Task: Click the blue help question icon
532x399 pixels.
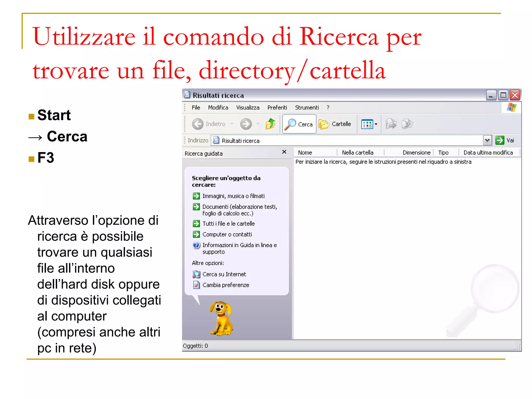Action: tap(196, 245)
